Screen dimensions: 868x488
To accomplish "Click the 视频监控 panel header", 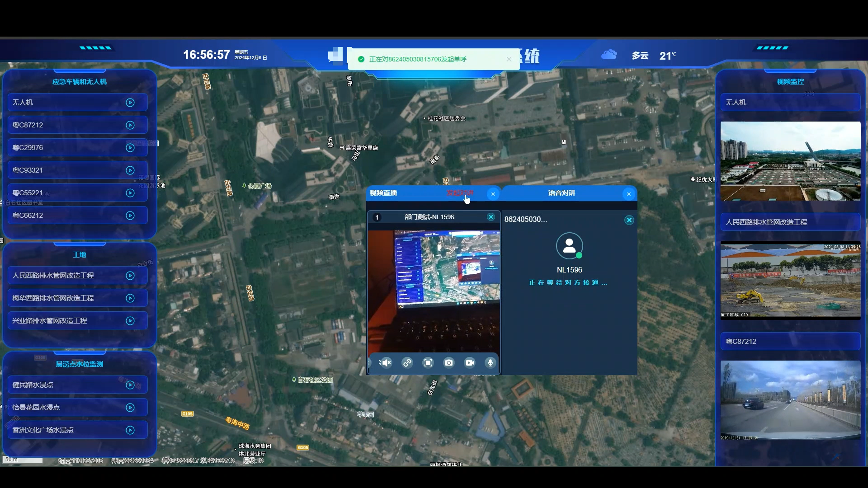I will pos(790,82).
